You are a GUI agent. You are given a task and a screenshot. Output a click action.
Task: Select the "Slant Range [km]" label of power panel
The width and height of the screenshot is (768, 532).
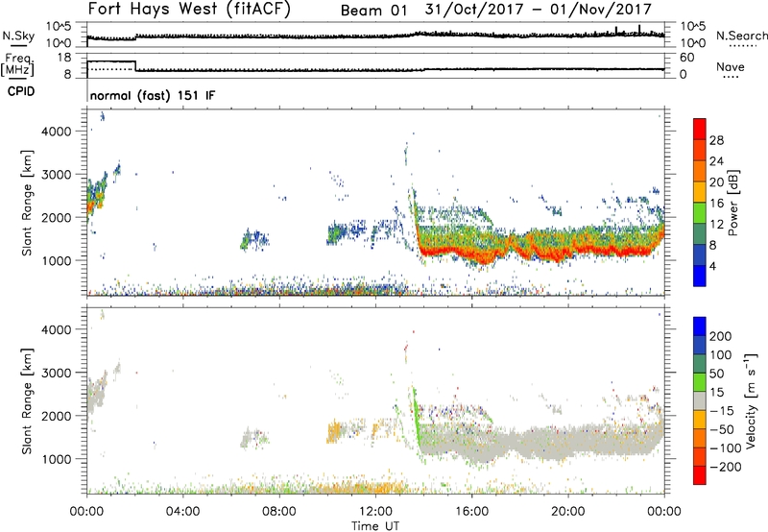pos(27,203)
